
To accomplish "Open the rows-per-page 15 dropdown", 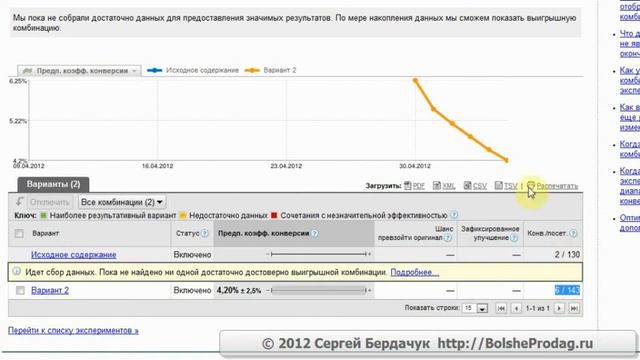I will (476, 308).
